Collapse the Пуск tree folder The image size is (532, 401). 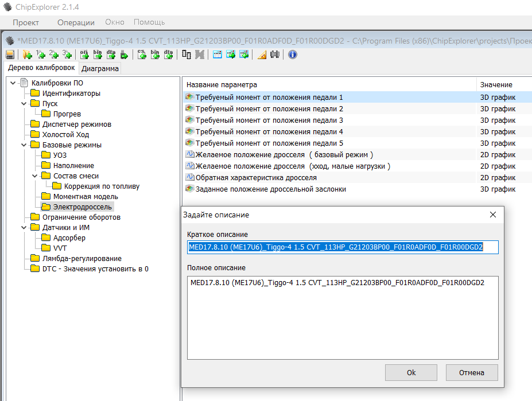click(x=24, y=104)
